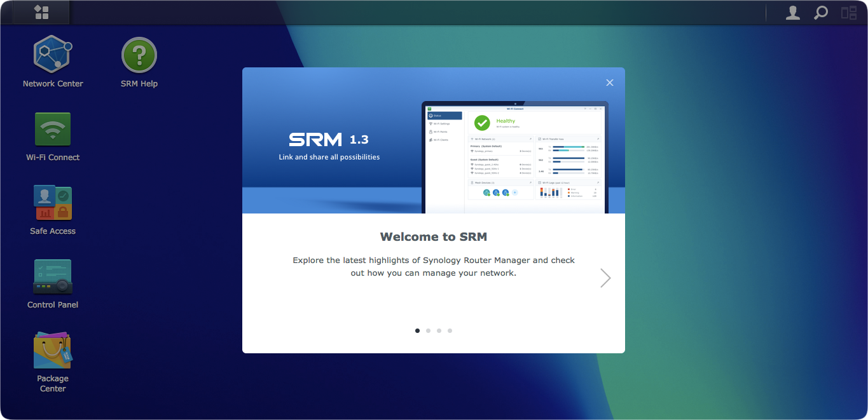
Task: Close the Welcome to SRM dialog
Action: pos(610,83)
